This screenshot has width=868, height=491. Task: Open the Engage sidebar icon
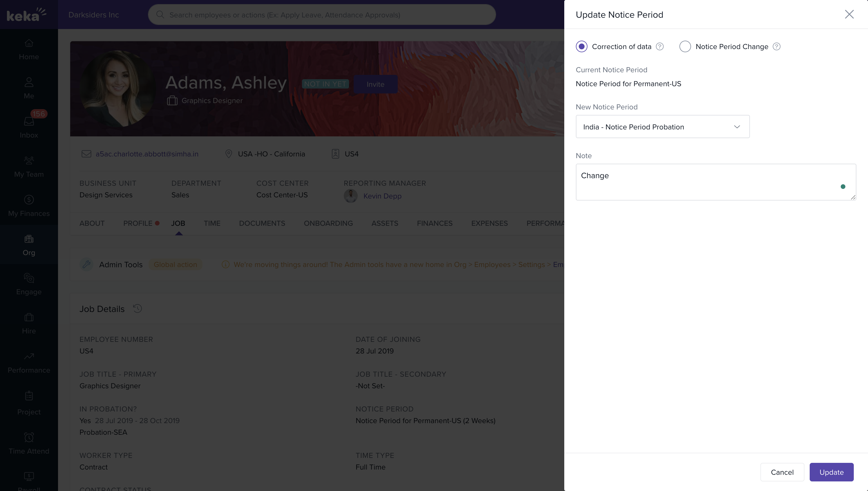tap(29, 278)
